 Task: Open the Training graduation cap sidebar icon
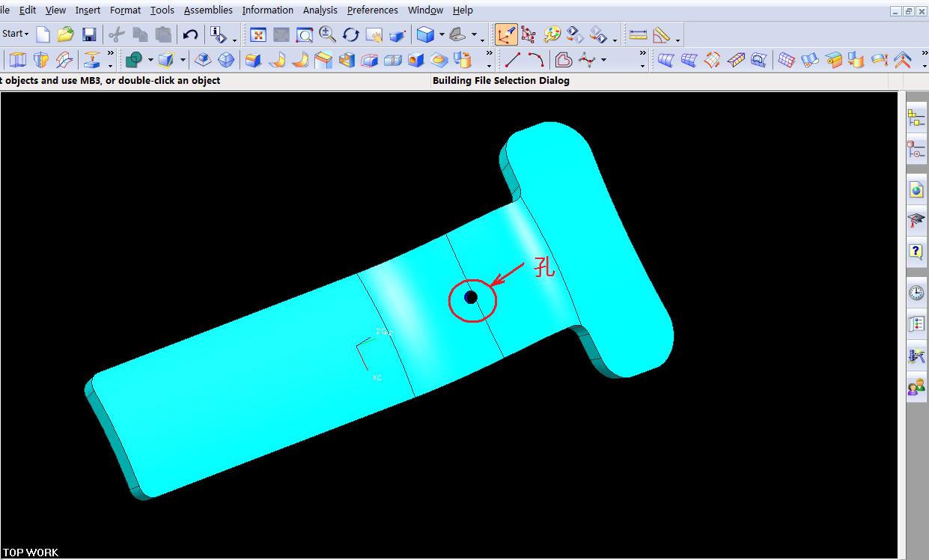(916, 220)
